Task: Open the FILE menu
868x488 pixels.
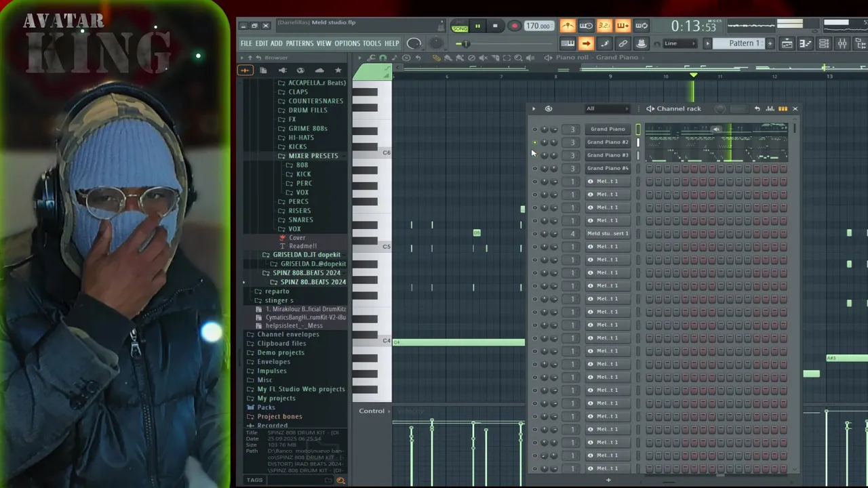Action: [246, 43]
